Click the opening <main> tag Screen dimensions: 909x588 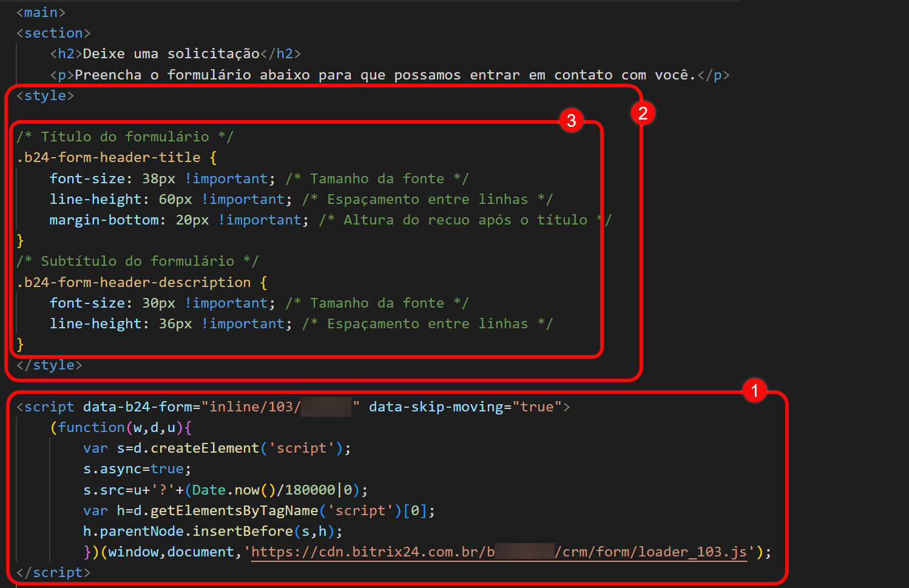41,13
